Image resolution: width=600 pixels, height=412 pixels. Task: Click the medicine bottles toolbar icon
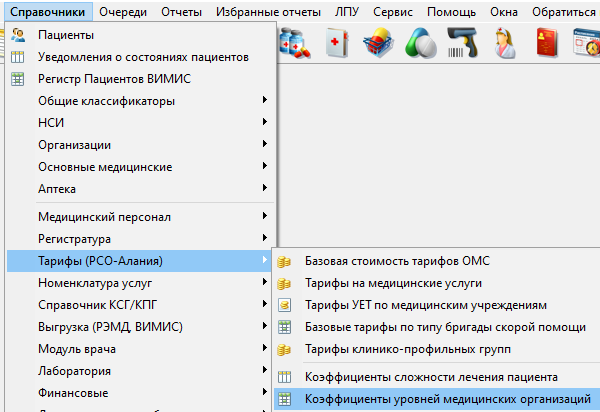[x=294, y=43]
